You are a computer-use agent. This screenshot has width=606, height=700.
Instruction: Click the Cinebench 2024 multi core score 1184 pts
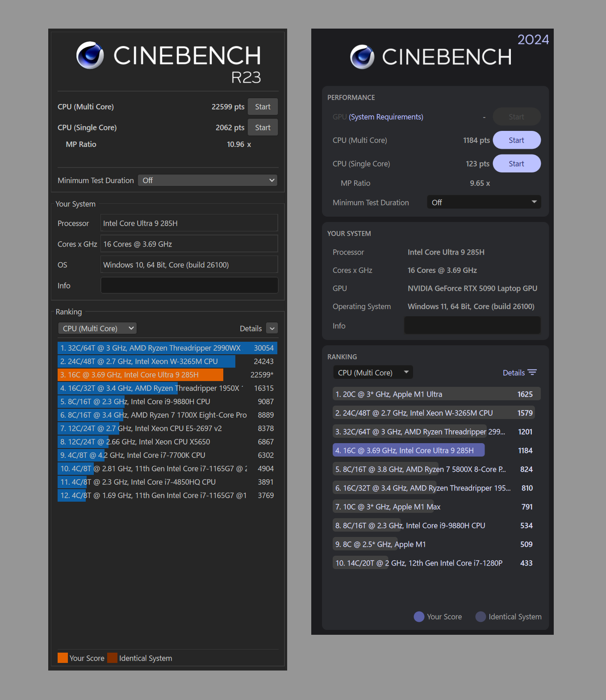[x=476, y=140]
